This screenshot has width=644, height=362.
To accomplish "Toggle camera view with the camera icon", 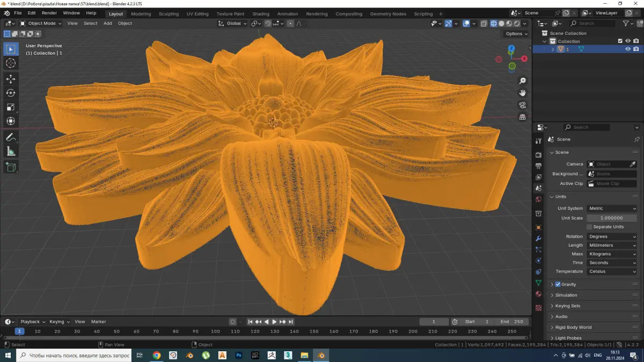I will pyautogui.click(x=523, y=105).
